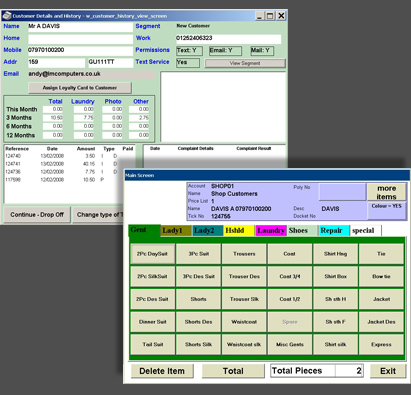Click the Total button
Viewport: 411px width, 395px height.
click(x=233, y=371)
